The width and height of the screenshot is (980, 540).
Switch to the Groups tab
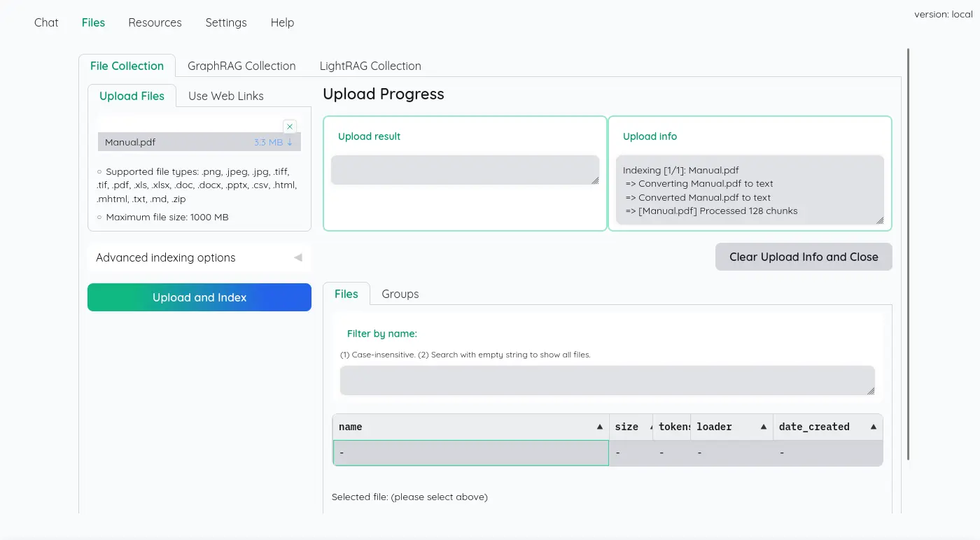[400, 294]
